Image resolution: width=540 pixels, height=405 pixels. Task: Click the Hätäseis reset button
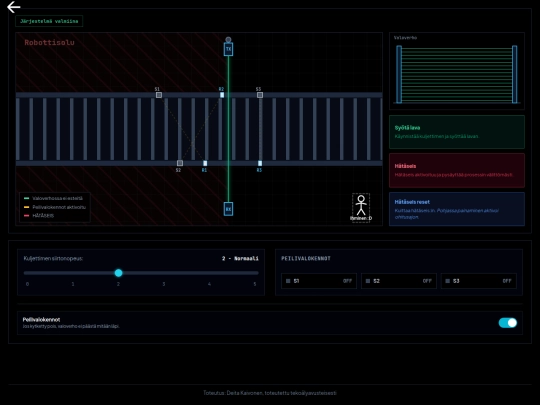(x=457, y=209)
